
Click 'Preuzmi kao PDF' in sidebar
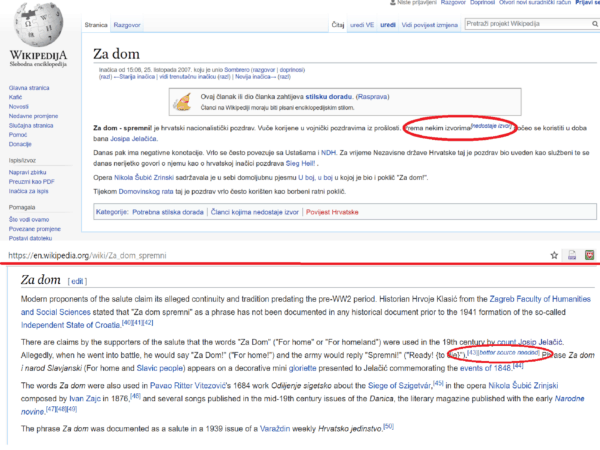tap(33, 182)
